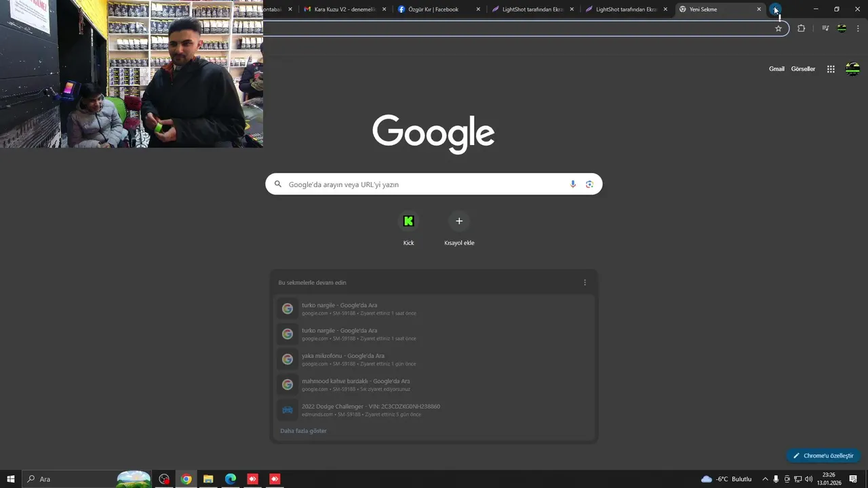Close the Kara Kuzu V2 tab
This screenshot has width=868, height=488.
click(384, 9)
